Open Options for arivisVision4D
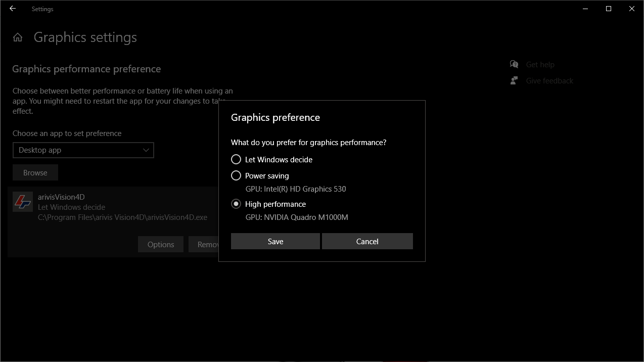 click(161, 244)
